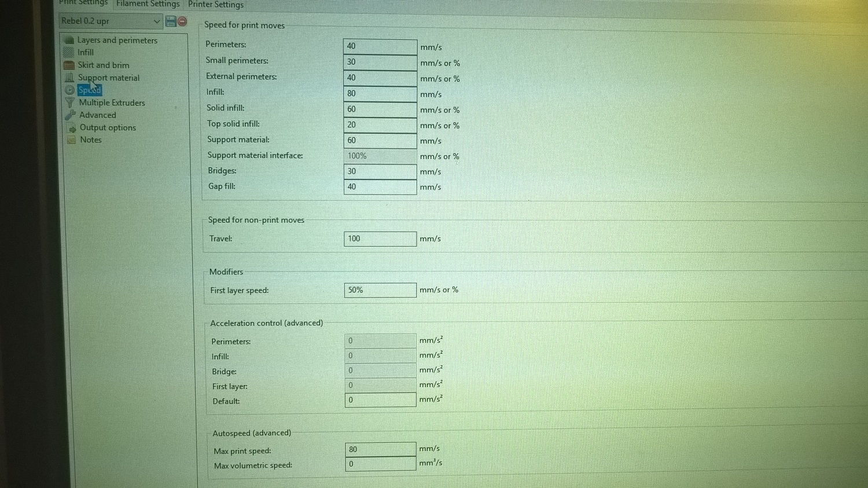This screenshot has height=488, width=868.
Task: Click the Perimeters speed input field
Action: coord(380,46)
